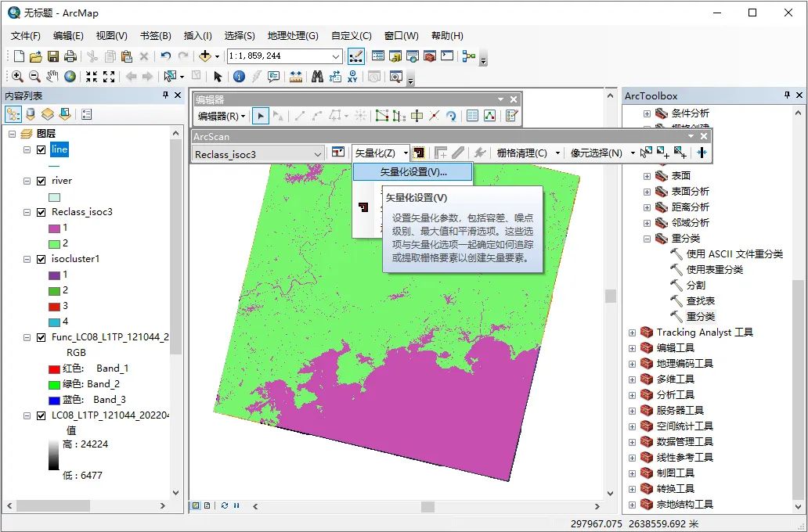Save the map with the floppy disk icon
Viewport: 808px width, 532px height.
coord(53,56)
